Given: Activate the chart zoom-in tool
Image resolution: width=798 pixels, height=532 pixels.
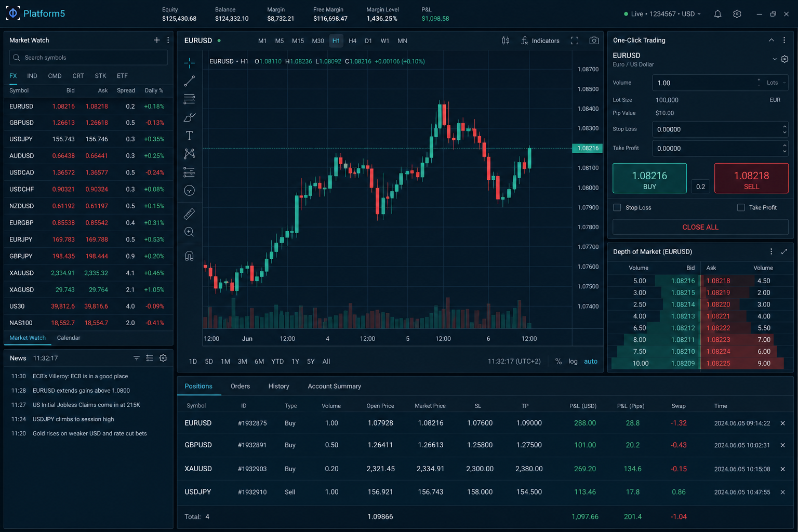Looking at the screenshot, I should [189, 232].
